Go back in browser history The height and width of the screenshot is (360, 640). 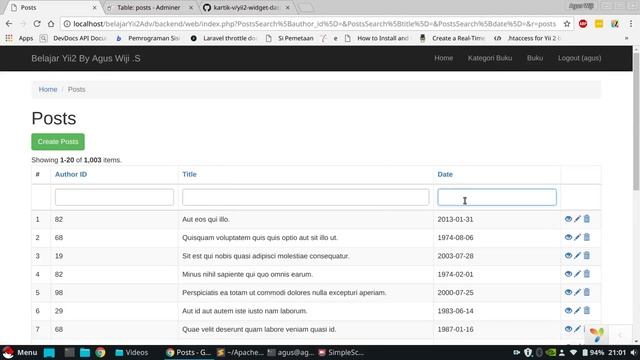point(9,24)
